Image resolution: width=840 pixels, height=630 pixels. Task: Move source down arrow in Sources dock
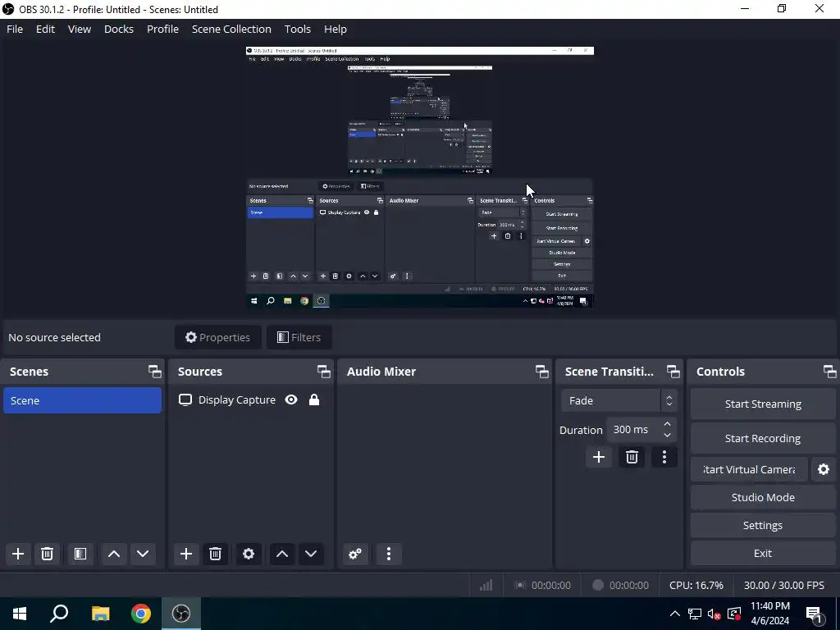(311, 554)
